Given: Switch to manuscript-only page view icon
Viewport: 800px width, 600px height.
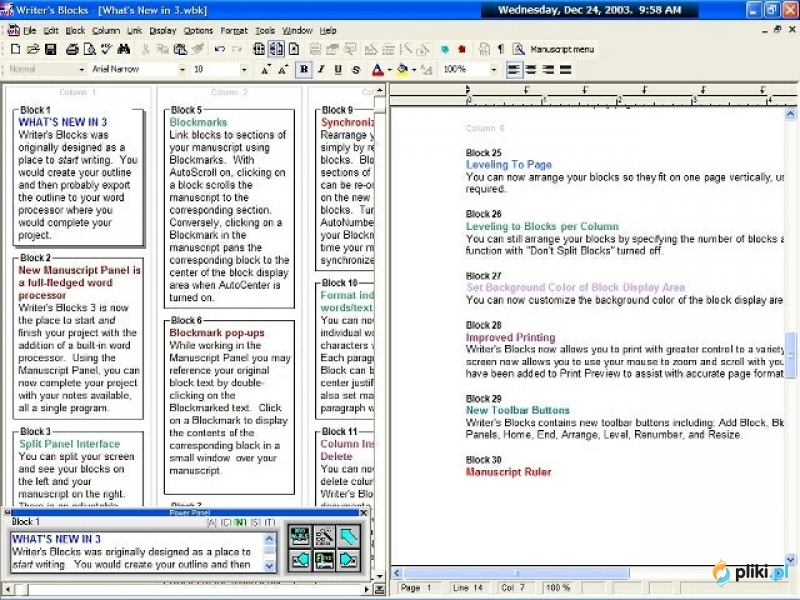Looking at the screenshot, I should point(294,49).
